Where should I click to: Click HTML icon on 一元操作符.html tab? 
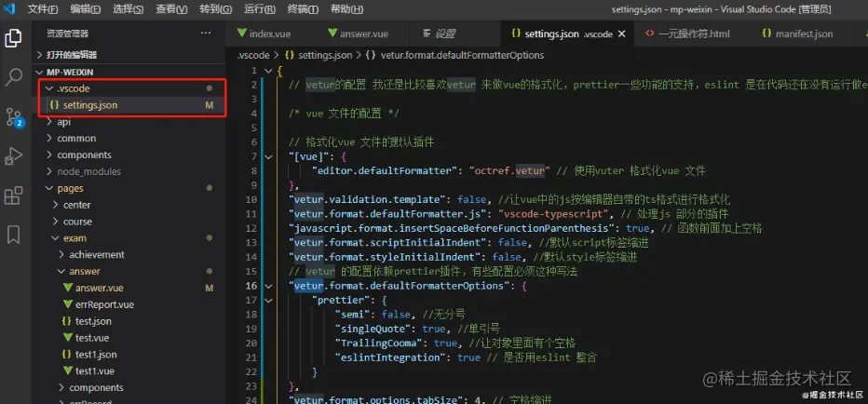tap(650, 34)
